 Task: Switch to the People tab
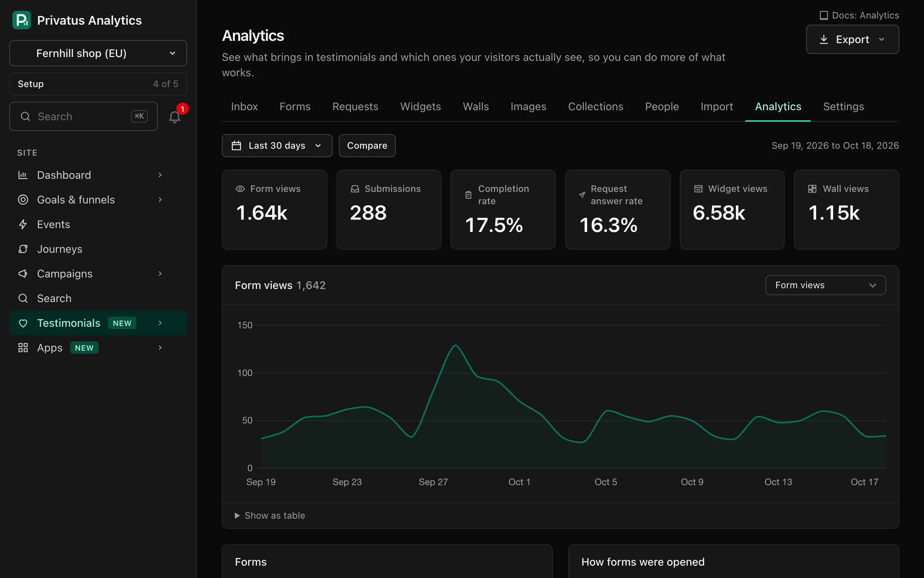pyautogui.click(x=662, y=107)
